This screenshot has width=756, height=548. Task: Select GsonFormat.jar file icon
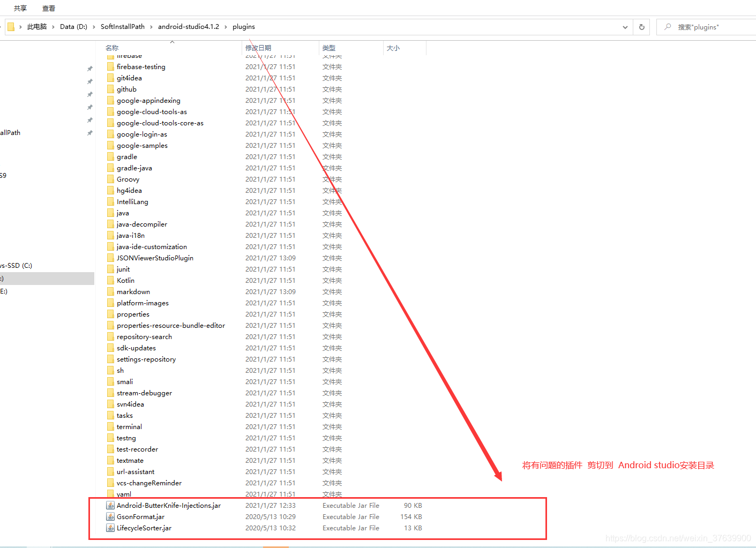110,517
